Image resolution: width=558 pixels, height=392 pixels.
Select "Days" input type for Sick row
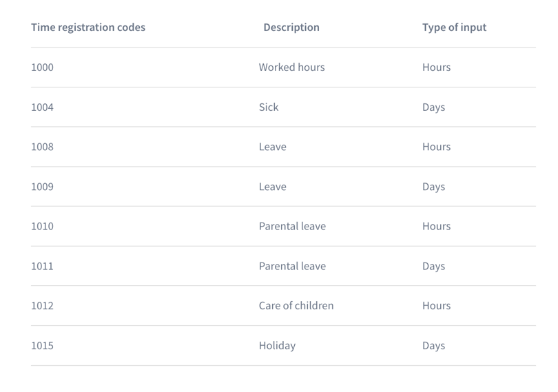click(433, 107)
